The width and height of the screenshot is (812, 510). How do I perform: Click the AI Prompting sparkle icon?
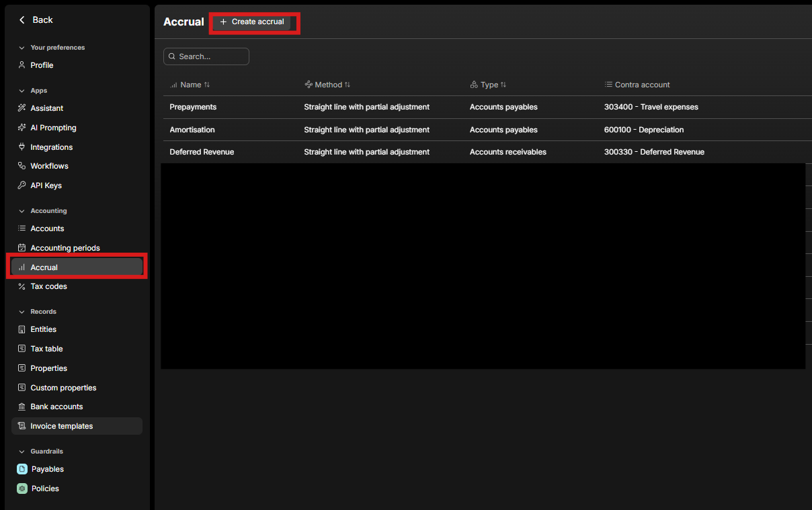[x=22, y=128]
